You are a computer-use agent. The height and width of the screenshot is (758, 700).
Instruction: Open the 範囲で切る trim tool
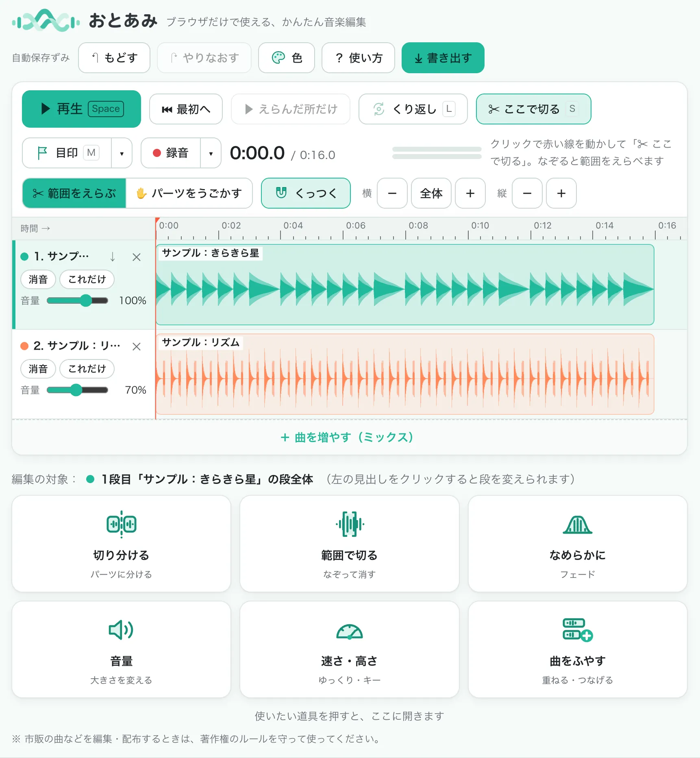click(x=350, y=544)
